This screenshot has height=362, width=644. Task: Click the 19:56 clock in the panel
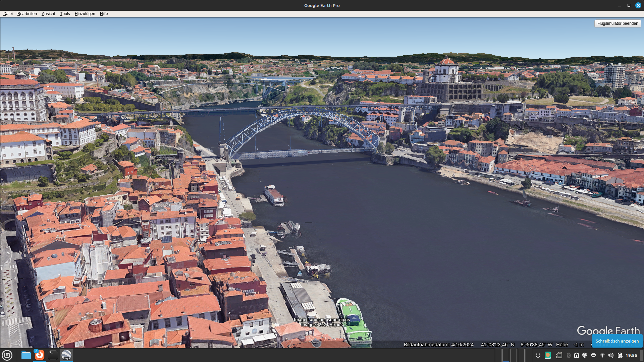click(631, 355)
